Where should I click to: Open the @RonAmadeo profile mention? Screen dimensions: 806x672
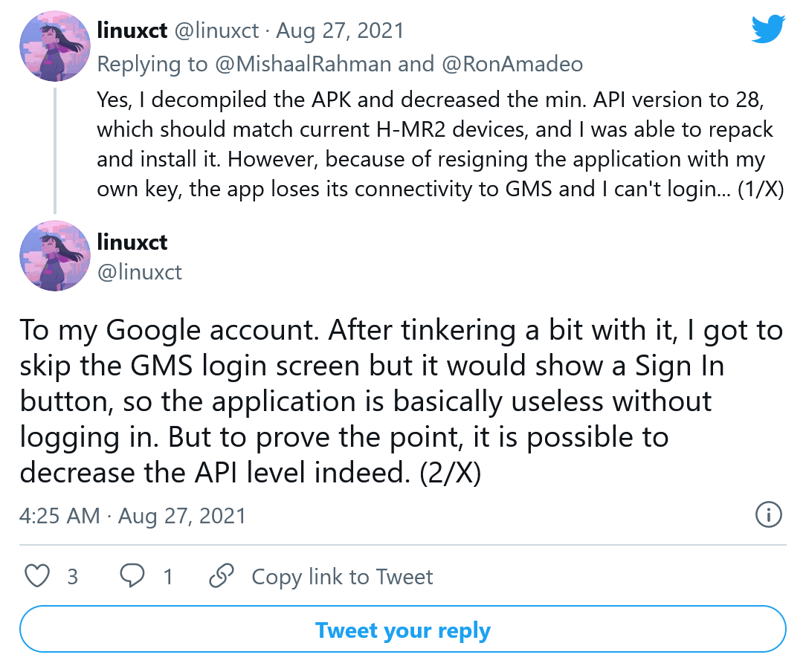click(512, 64)
